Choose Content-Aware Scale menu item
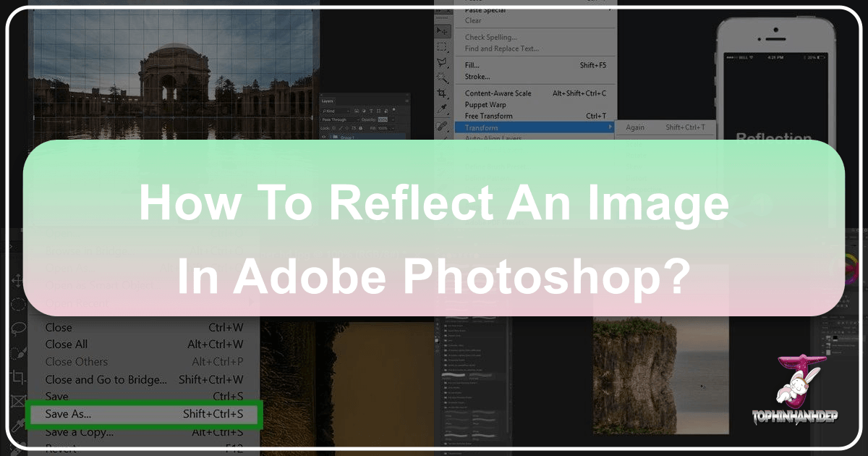The width and height of the screenshot is (868, 456). pyautogui.click(x=498, y=93)
